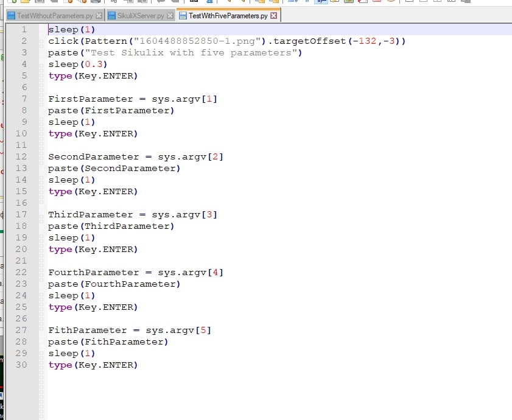Click the "1604488852850-1.png" filename string

(197, 41)
